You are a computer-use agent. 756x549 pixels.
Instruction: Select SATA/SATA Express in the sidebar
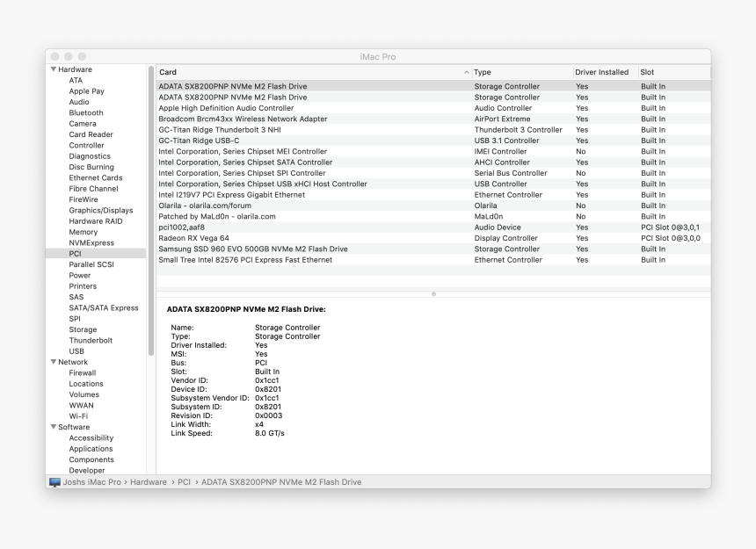pyautogui.click(x=104, y=307)
